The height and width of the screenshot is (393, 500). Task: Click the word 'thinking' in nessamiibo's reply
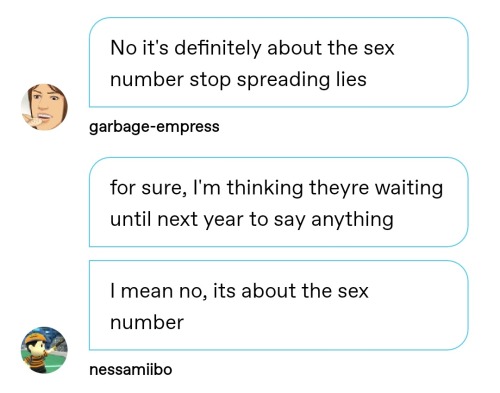pos(265,188)
